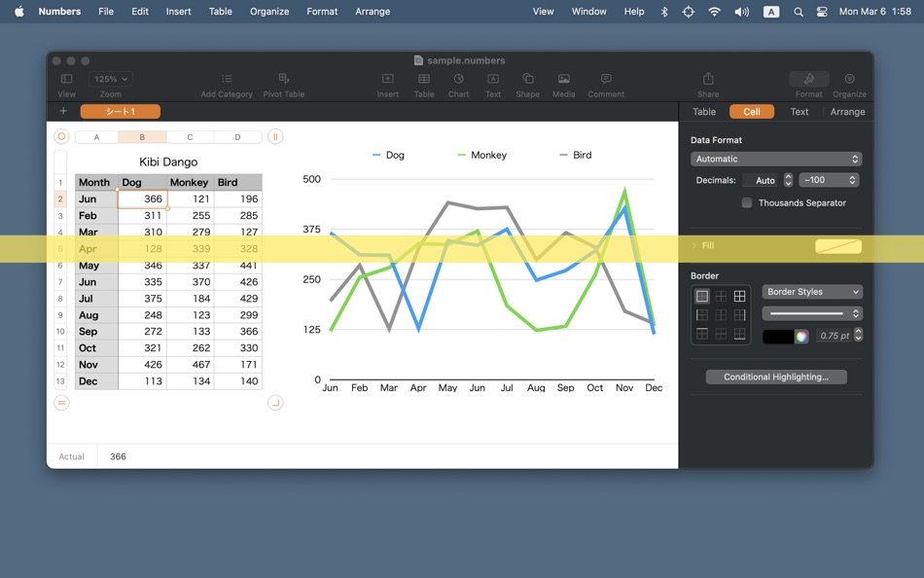Open the Insert menu
Screen dimensions: 924x578
point(179,12)
